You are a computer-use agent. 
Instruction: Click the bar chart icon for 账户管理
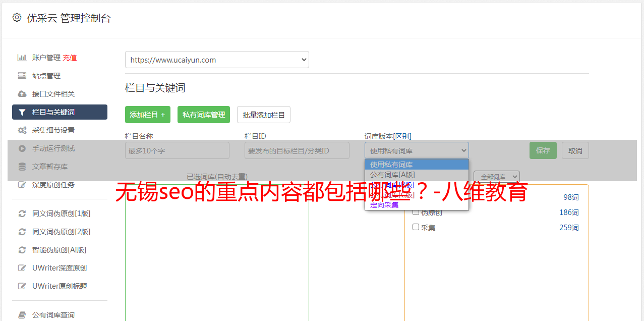point(22,58)
